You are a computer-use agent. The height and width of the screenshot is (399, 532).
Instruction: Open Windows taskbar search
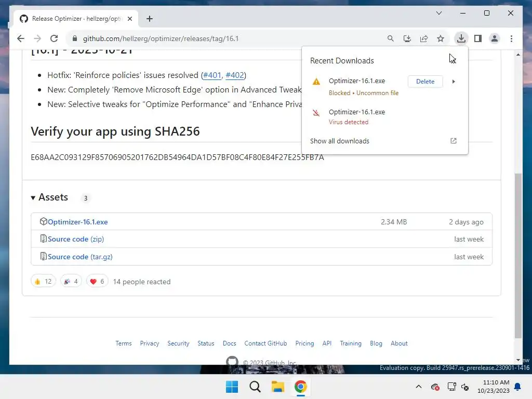point(255,387)
